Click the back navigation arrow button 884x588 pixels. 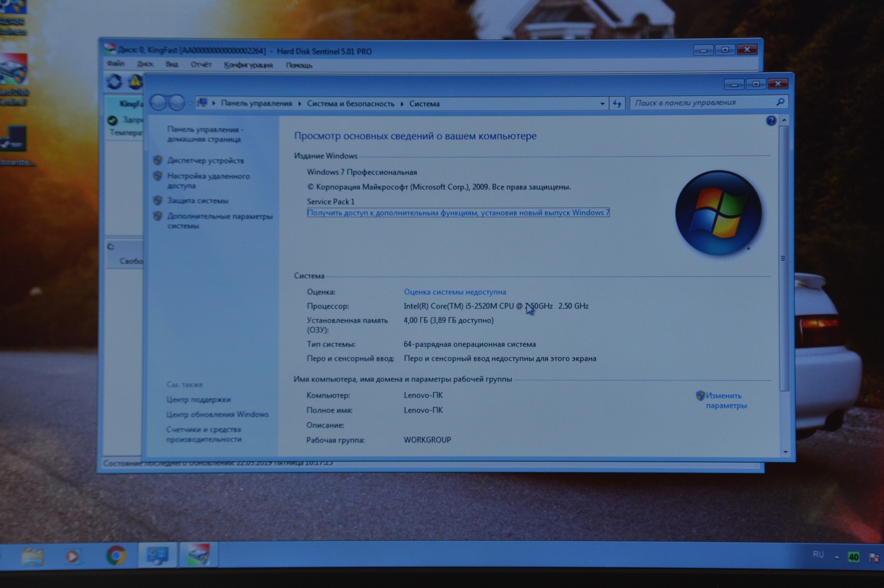[158, 102]
